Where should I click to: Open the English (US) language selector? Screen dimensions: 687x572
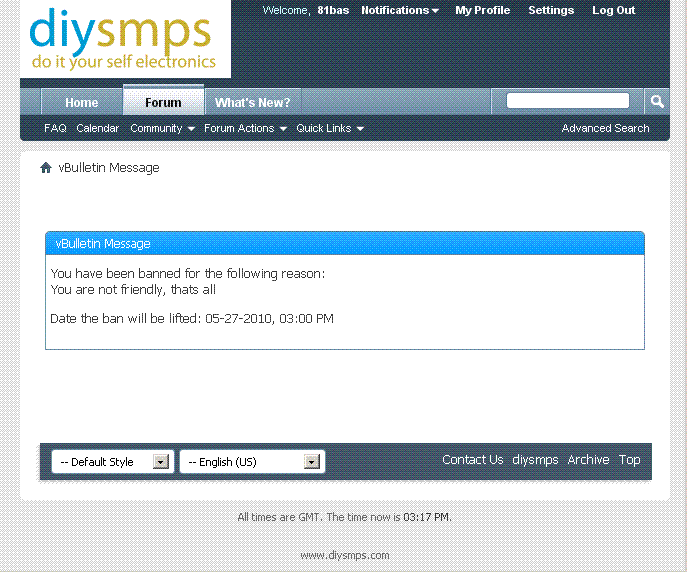tap(252, 462)
